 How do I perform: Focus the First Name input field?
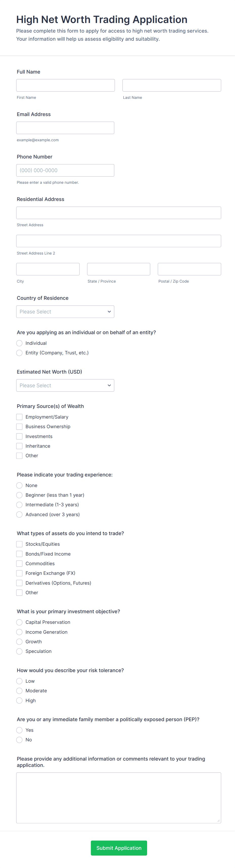(65, 85)
